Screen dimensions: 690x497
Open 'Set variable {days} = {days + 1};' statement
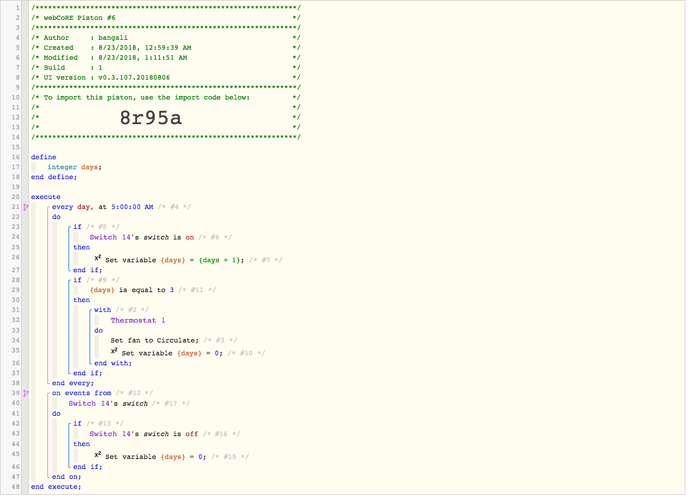point(174,260)
